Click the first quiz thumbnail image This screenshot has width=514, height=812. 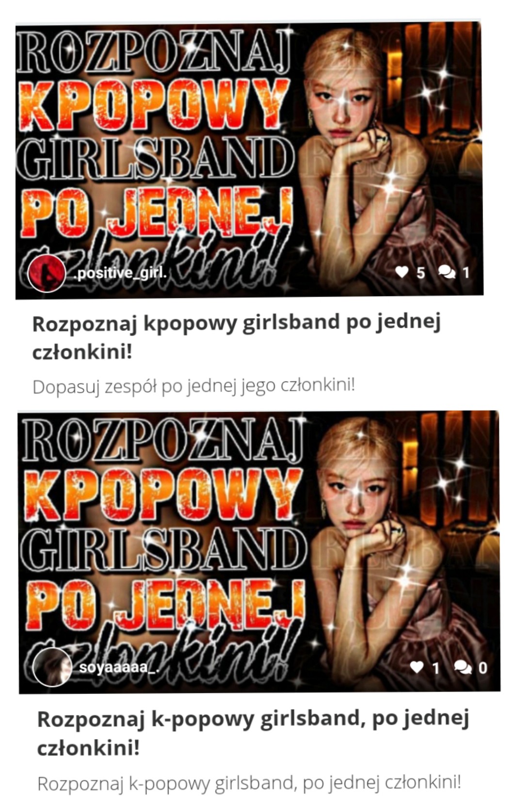[249, 159]
